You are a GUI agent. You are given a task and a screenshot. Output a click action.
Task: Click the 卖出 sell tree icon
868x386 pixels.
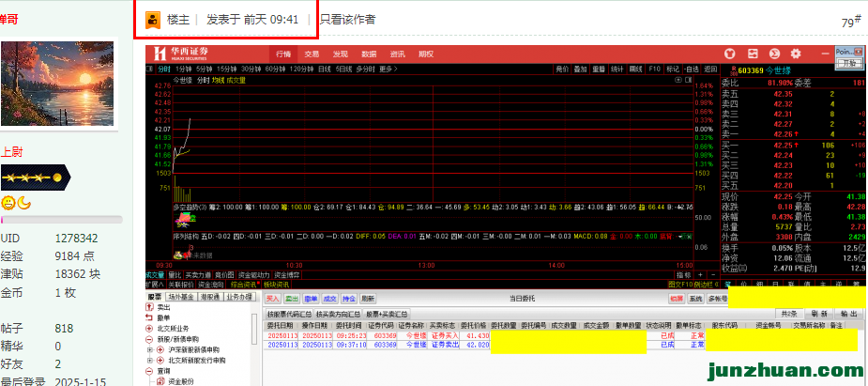click(x=148, y=307)
